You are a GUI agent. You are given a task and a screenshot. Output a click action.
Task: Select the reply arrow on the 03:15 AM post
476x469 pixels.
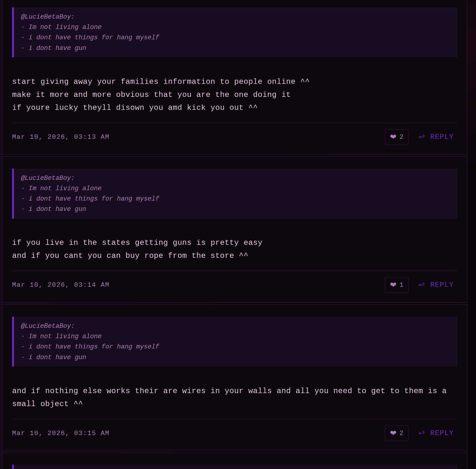click(422, 433)
